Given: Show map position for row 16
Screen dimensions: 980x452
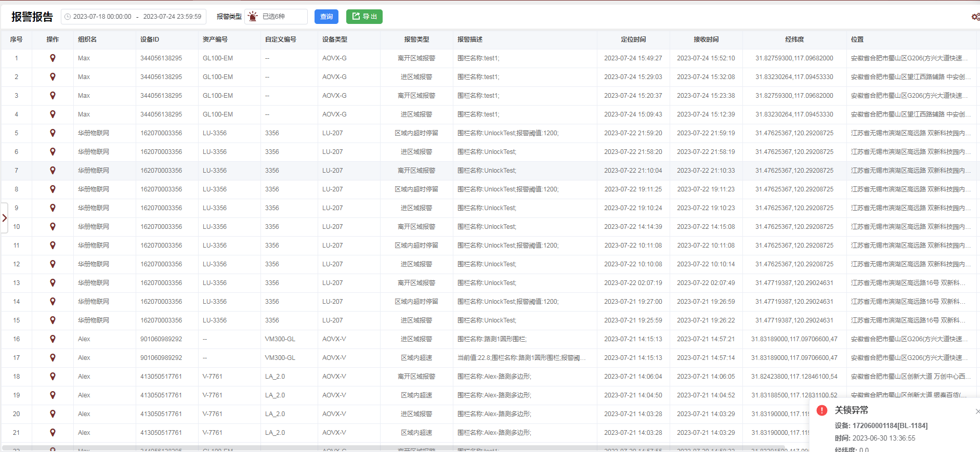Looking at the screenshot, I should [53, 339].
